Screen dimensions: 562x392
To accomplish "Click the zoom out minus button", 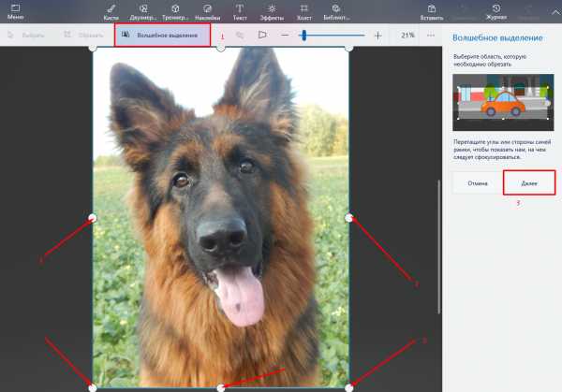I will pos(286,36).
